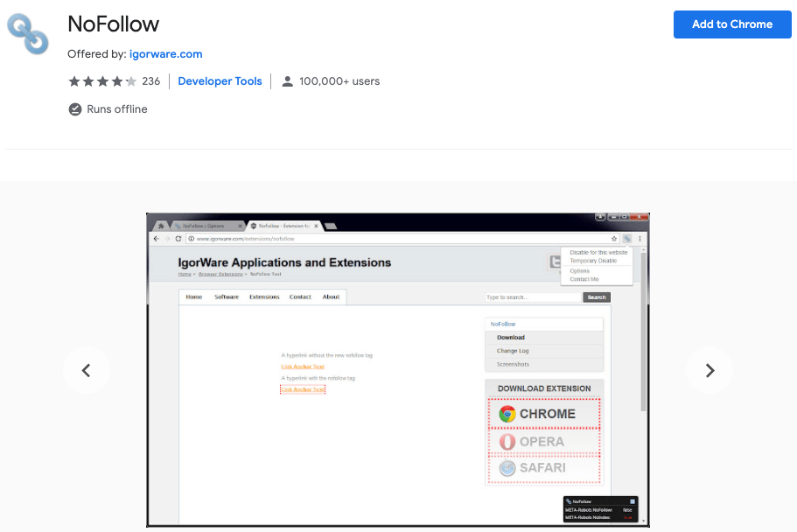
Task: Click the Runs offline checkmark badge icon
Action: click(75, 109)
